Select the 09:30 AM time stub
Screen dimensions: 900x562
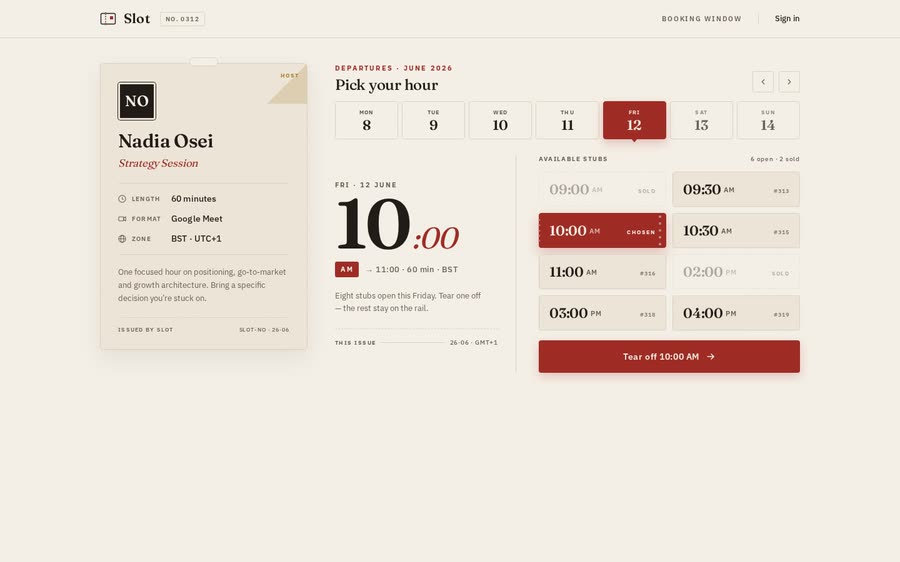pyautogui.click(x=736, y=189)
